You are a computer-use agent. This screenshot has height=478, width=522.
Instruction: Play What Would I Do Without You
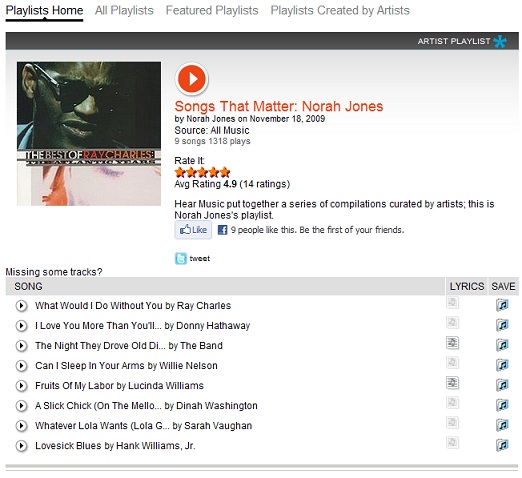(x=21, y=305)
